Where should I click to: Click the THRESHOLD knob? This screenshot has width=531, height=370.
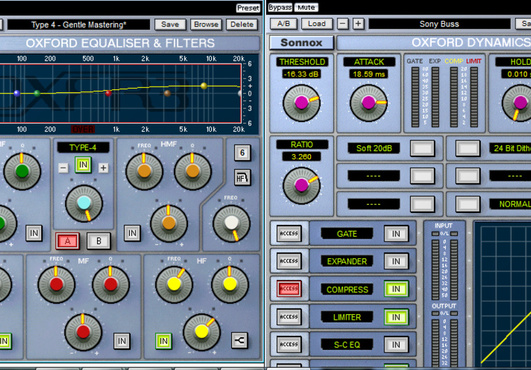301,103
